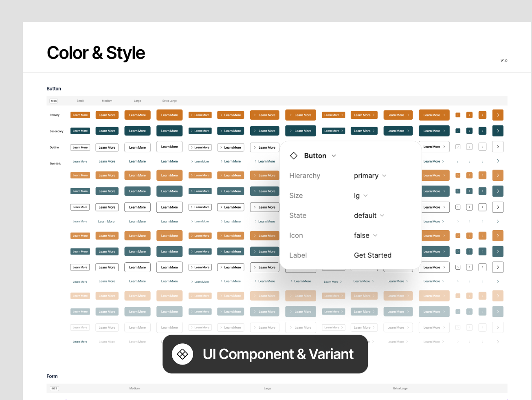
Task: Click the diamond component icon beside Button title
Action: coord(294,155)
